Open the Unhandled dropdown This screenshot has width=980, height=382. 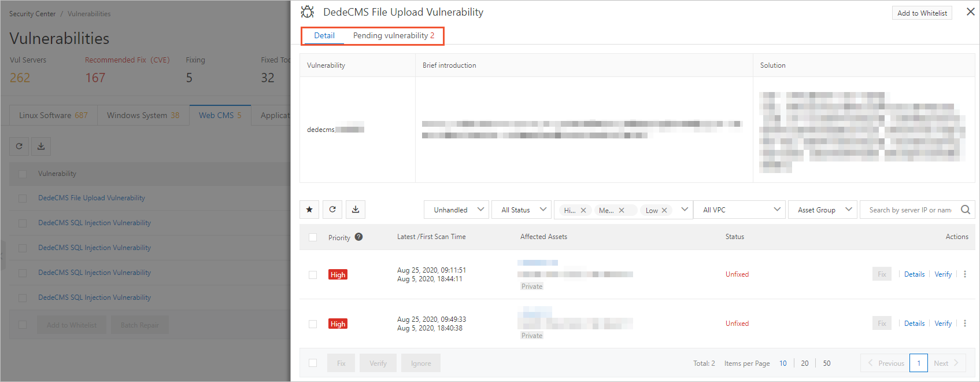(x=456, y=210)
